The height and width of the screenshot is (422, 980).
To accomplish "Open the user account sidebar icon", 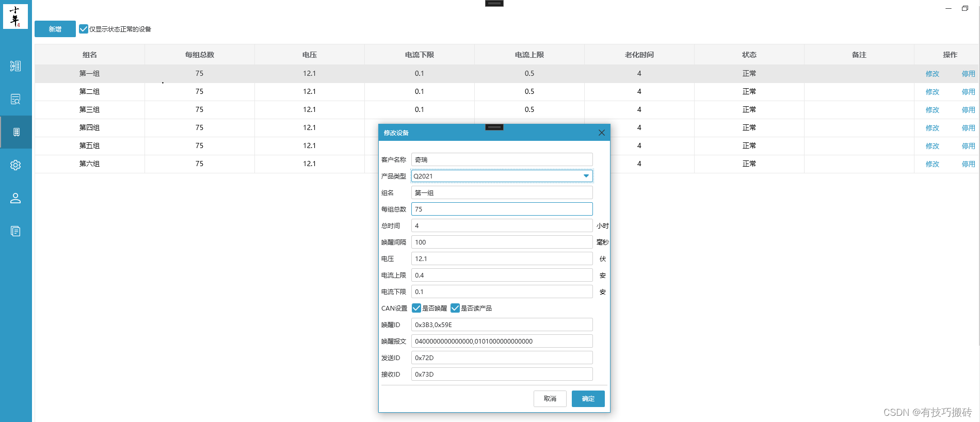I will tap(15, 198).
